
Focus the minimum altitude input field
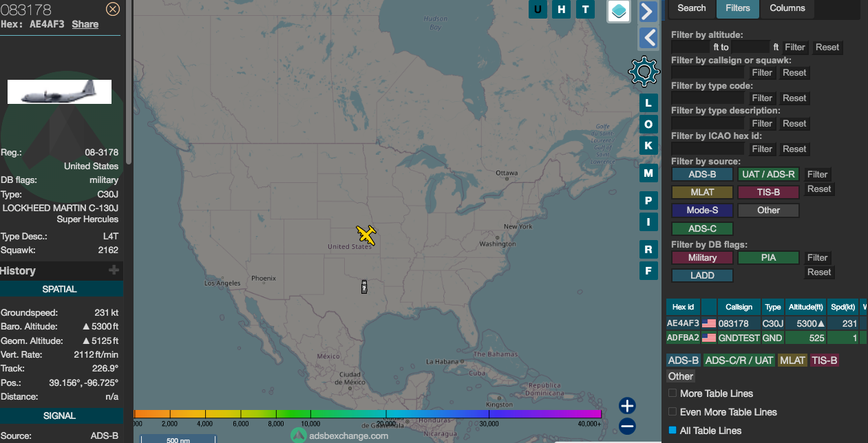691,47
